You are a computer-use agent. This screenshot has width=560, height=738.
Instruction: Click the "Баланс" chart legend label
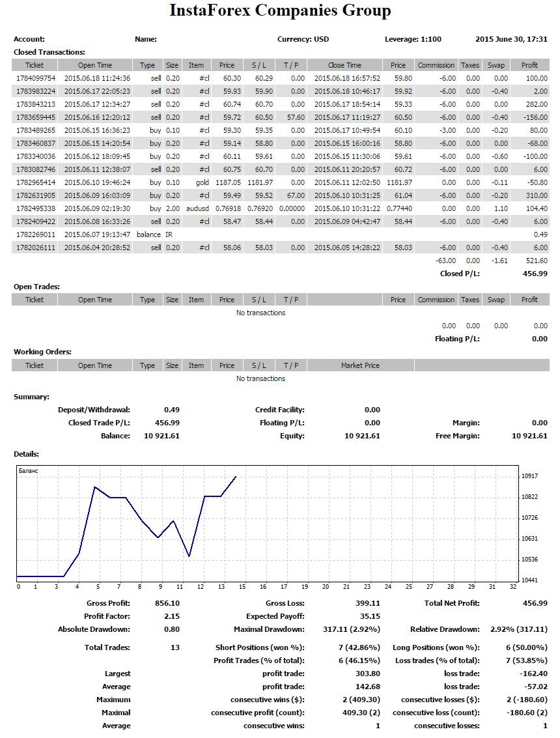point(28,471)
